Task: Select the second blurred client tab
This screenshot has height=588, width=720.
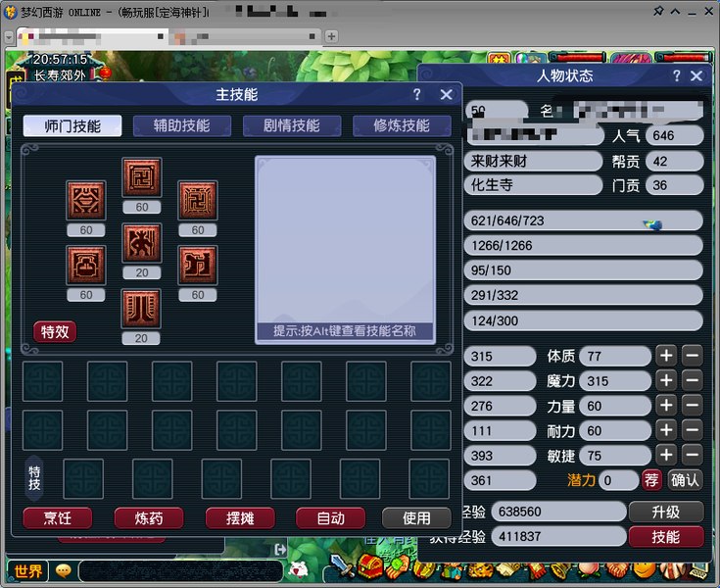Action: 245,36
